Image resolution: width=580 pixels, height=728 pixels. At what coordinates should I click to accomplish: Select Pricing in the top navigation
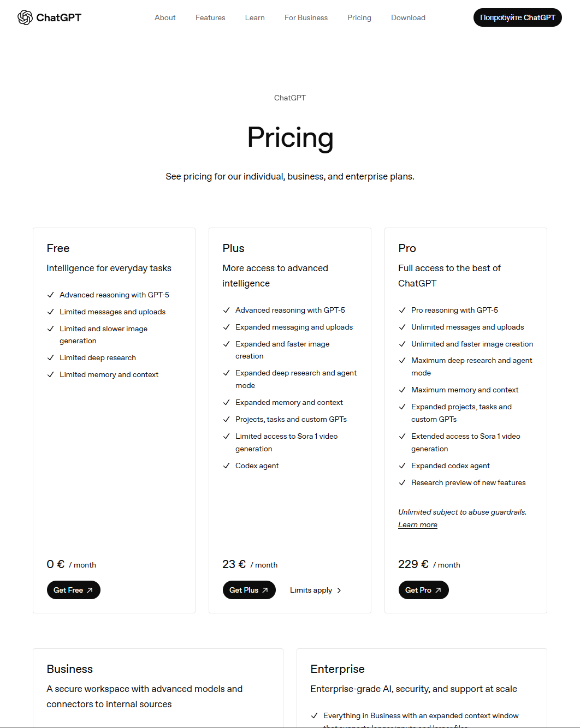359,17
